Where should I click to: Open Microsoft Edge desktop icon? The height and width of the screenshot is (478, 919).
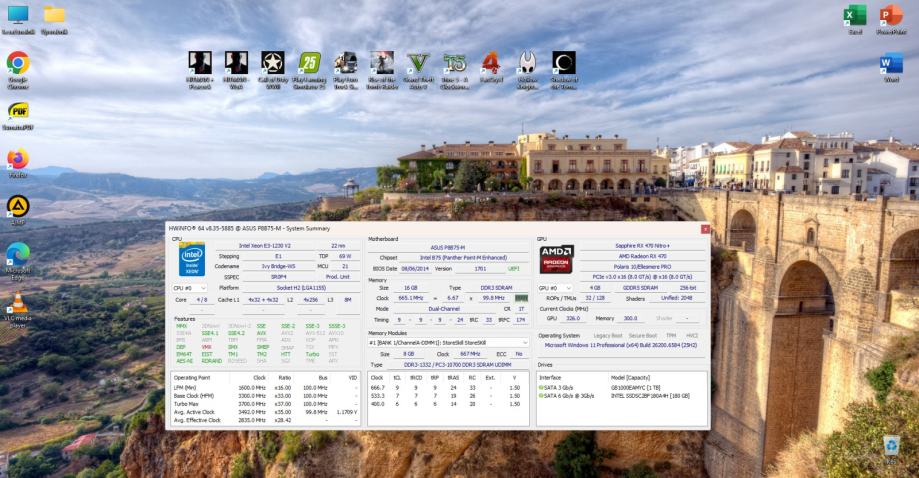click(x=18, y=255)
